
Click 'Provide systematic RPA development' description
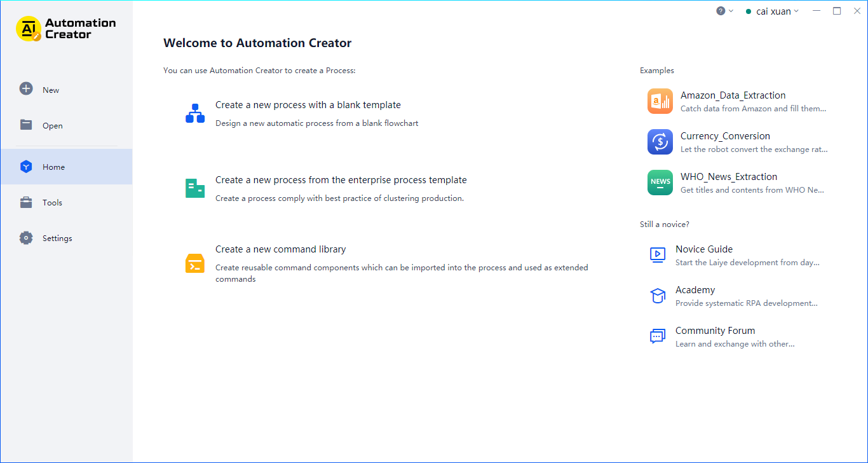[747, 303]
